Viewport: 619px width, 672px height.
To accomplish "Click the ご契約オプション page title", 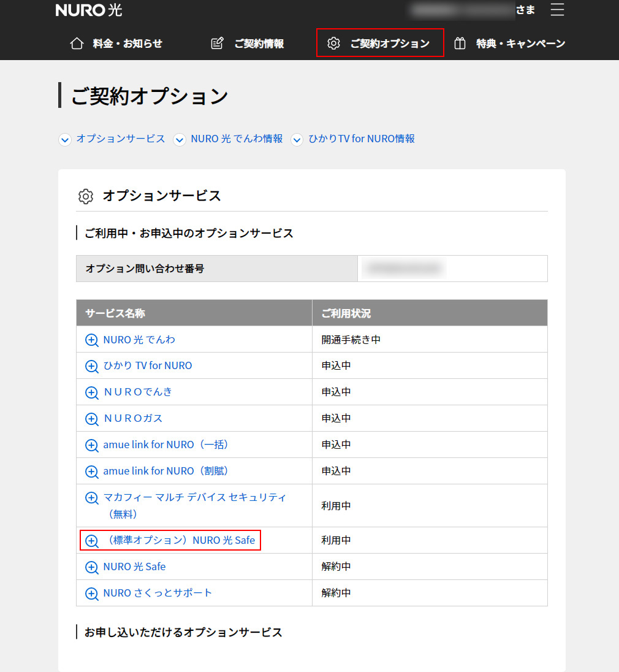I will pos(150,96).
